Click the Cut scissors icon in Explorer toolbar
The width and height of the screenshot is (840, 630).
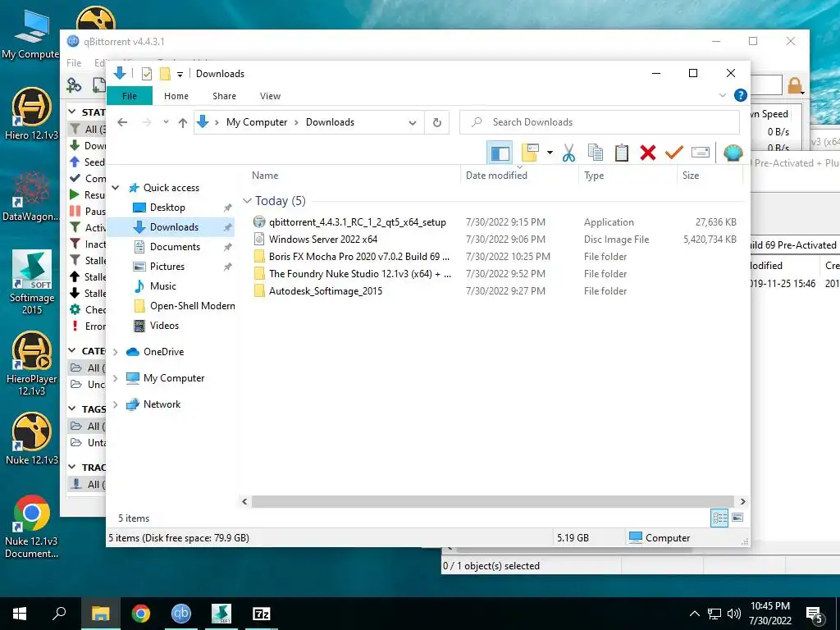tap(568, 153)
